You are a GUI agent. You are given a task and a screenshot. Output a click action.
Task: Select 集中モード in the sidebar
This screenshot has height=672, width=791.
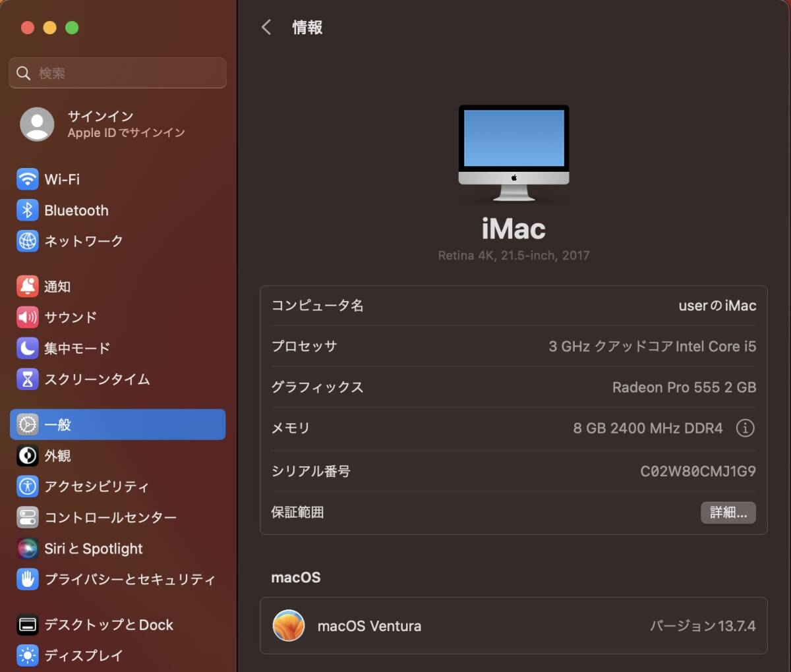click(x=118, y=348)
